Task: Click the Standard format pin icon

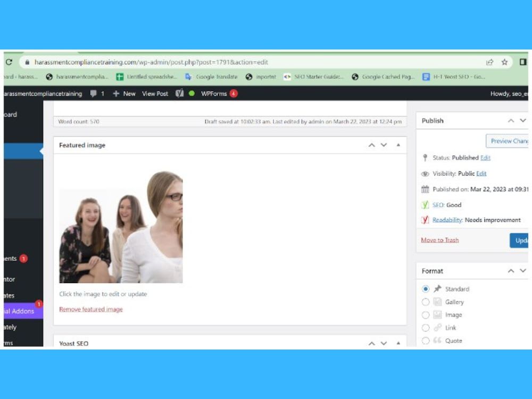Action: click(437, 289)
